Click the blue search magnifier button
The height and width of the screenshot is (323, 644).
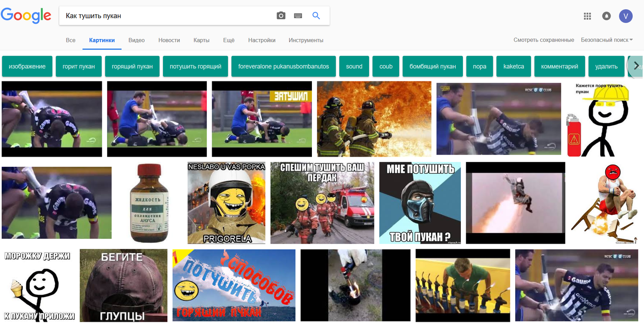pos(316,16)
